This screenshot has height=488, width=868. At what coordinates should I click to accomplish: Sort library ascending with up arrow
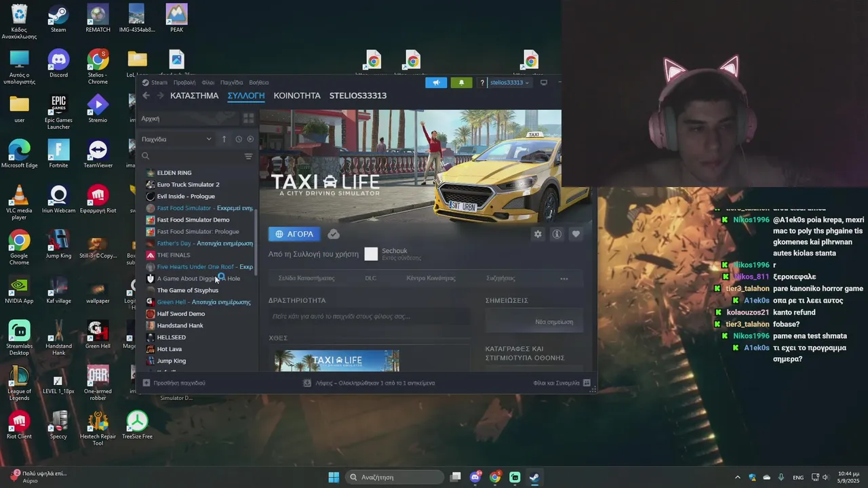(224, 139)
